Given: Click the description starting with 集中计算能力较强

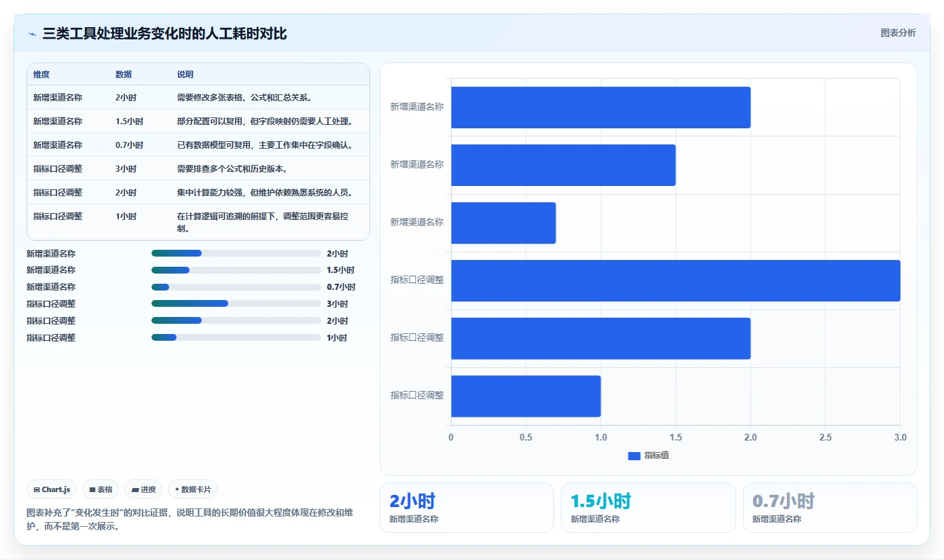Looking at the screenshot, I should (266, 193).
